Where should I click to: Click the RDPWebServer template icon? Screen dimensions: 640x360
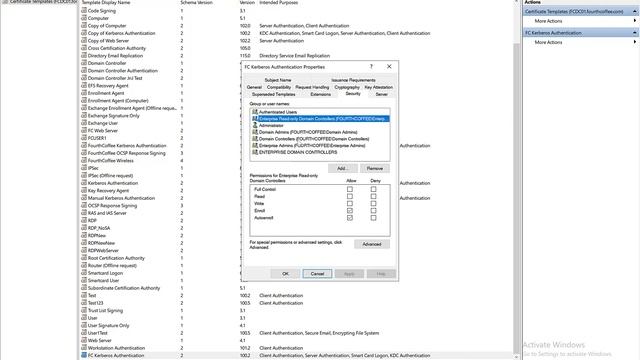coord(84,250)
